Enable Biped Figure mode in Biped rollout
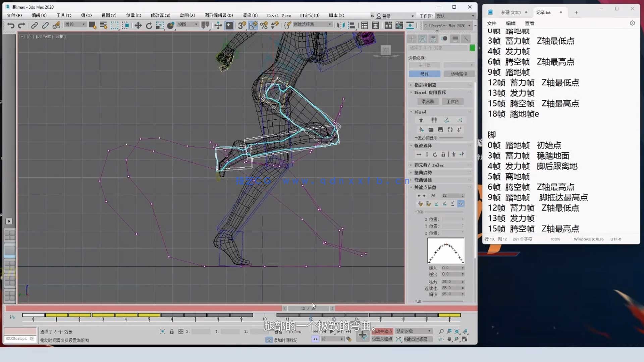The height and width of the screenshot is (362, 644). click(x=421, y=120)
